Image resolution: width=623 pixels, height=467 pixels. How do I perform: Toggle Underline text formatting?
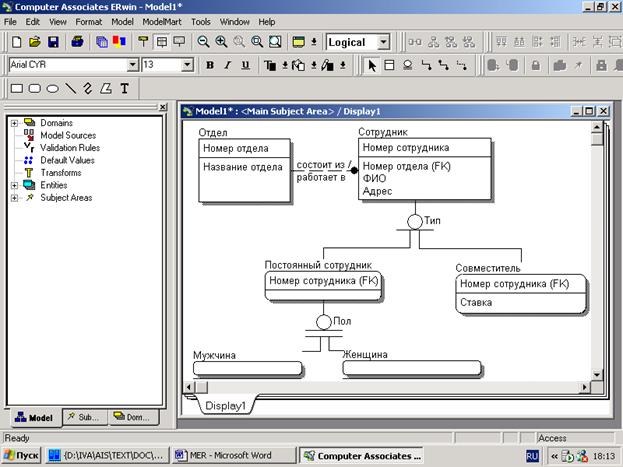(x=245, y=65)
